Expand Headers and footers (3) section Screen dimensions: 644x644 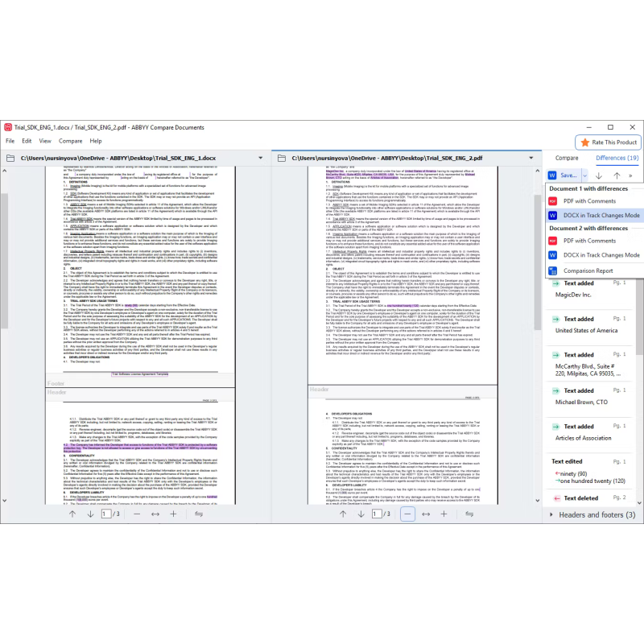pyautogui.click(x=596, y=514)
